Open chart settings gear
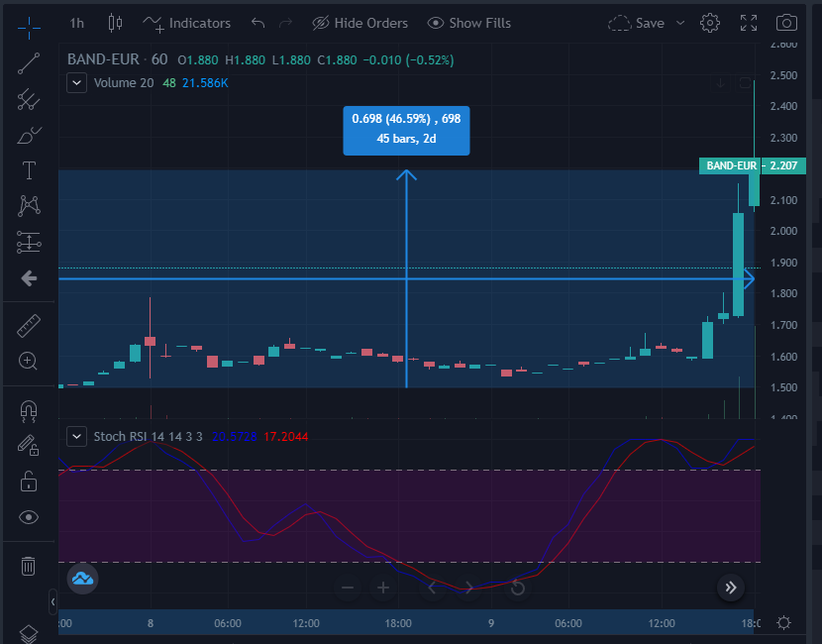 710,23
